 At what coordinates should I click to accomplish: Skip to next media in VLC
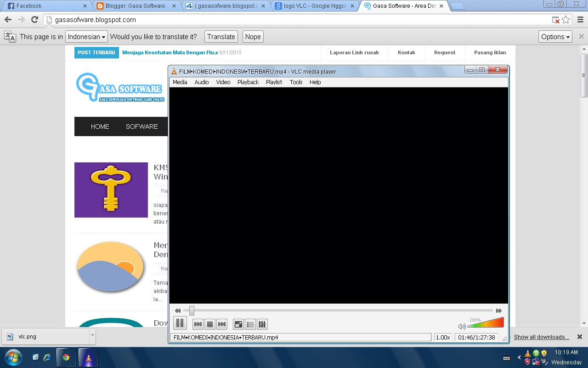pos(222,324)
